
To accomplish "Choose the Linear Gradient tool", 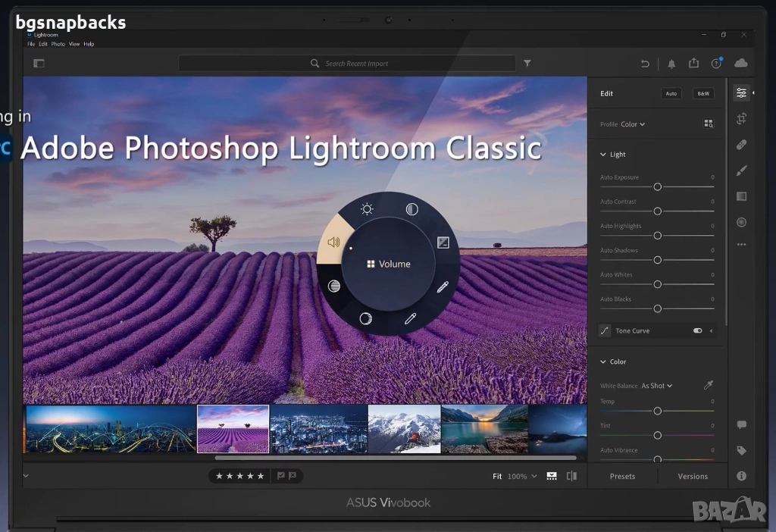I will [741, 196].
